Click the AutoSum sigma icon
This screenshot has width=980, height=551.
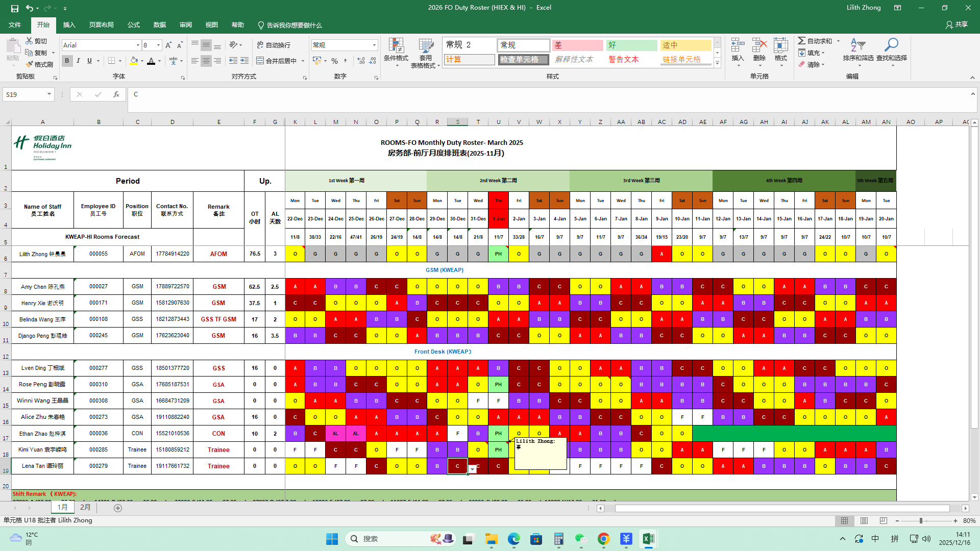[802, 41]
